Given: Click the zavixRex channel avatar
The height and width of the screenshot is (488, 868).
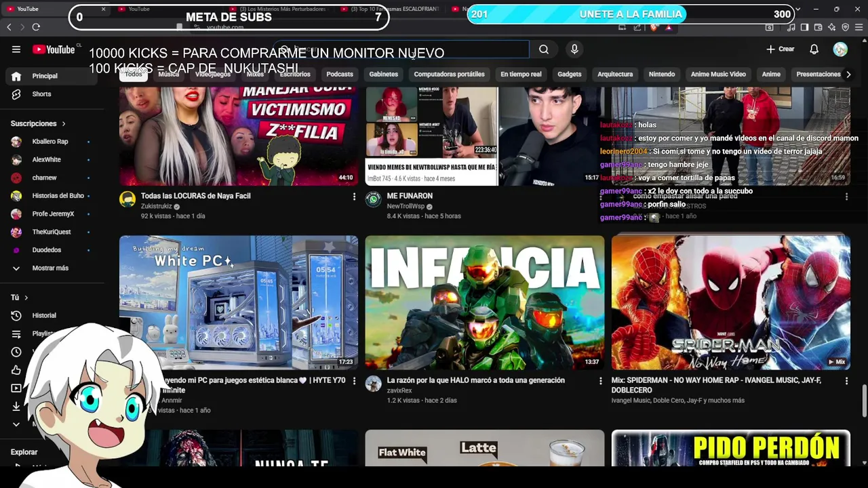Looking at the screenshot, I should coord(373,384).
